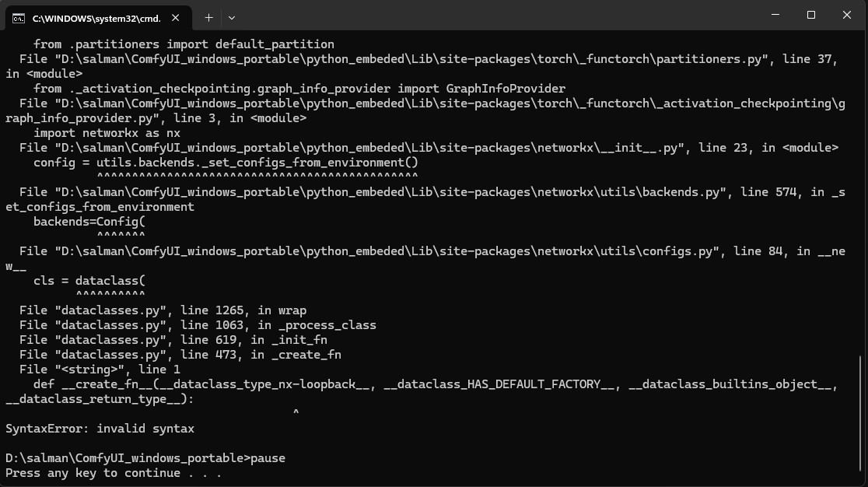Click the dataclasses.py line 1265 traceback entry
Viewport: 868px width, 487px height.
pos(163,310)
